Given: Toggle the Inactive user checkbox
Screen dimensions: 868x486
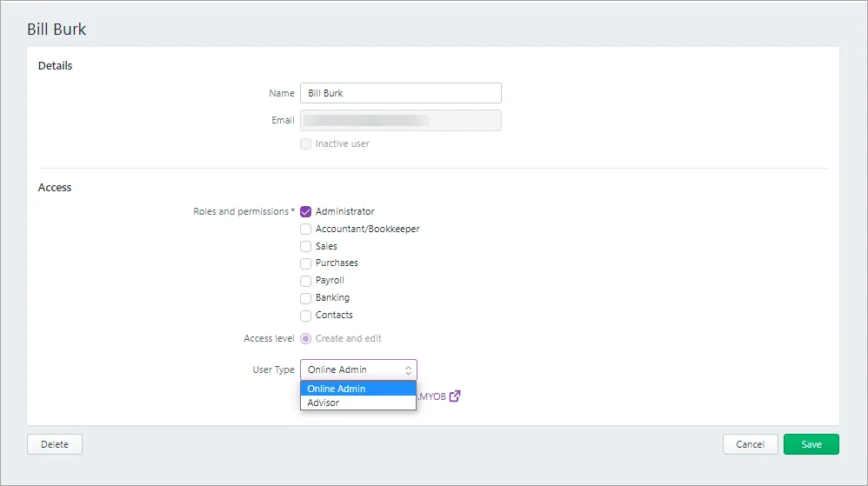Looking at the screenshot, I should pyautogui.click(x=305, y=144).
